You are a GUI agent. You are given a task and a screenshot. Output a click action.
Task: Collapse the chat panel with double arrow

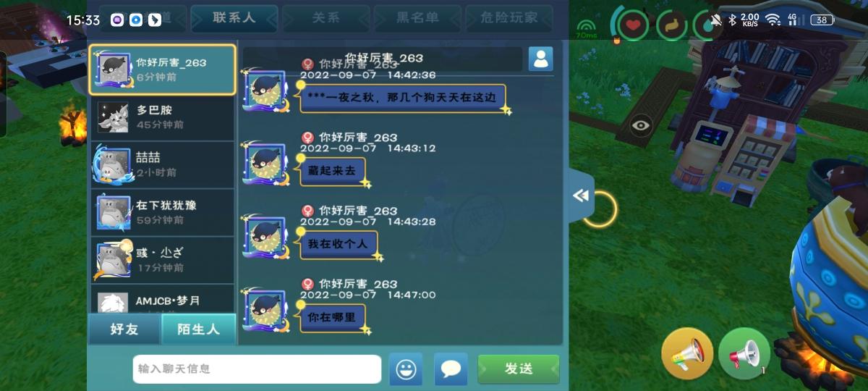coord(581,195)
